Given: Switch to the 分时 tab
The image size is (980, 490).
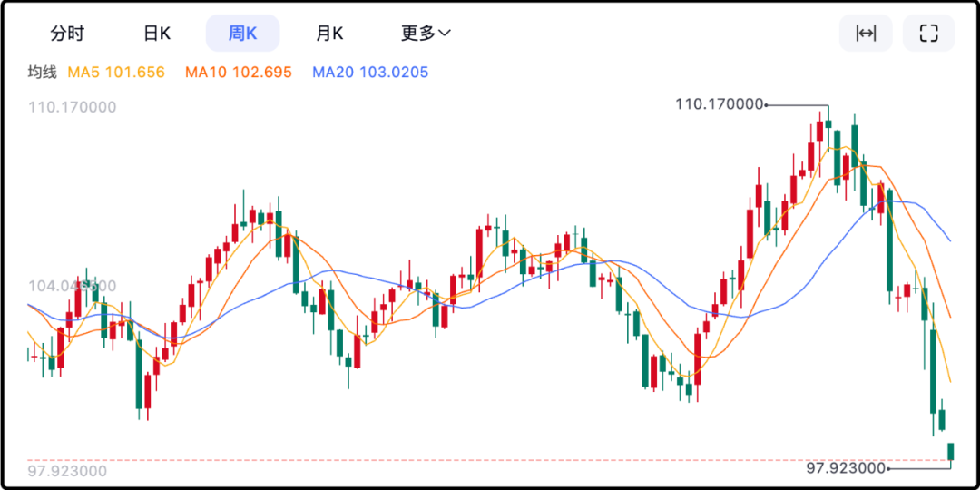Looking at the screenshot, I should point(67,34).
